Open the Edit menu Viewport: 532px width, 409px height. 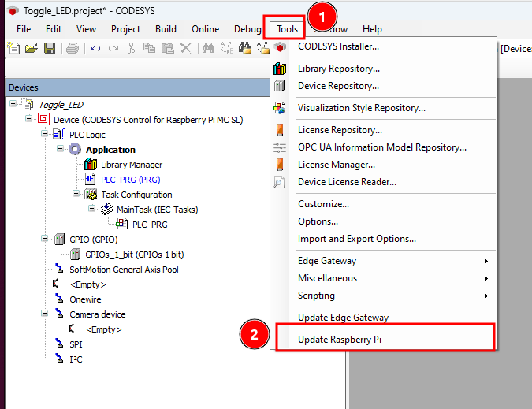point(54,29)
